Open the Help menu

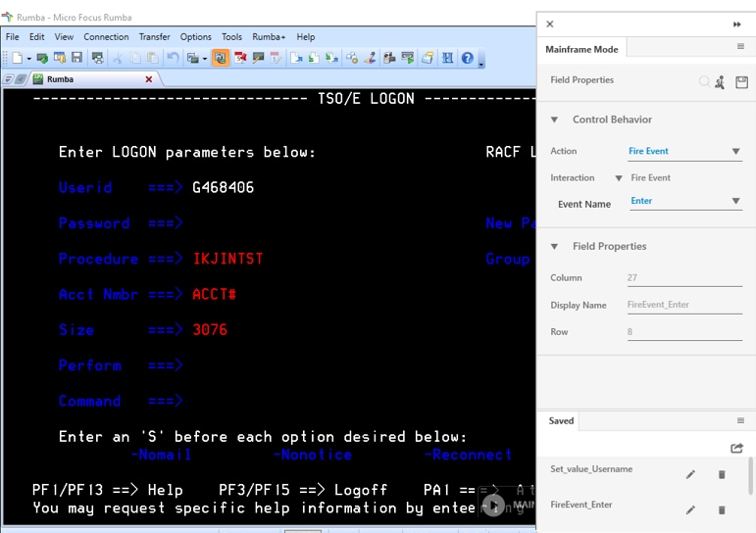coord(306,37)
